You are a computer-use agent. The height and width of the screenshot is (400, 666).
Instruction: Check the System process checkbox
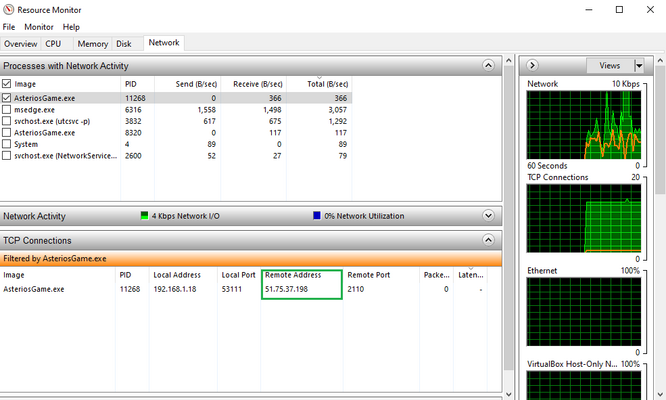tap(6, 144)
